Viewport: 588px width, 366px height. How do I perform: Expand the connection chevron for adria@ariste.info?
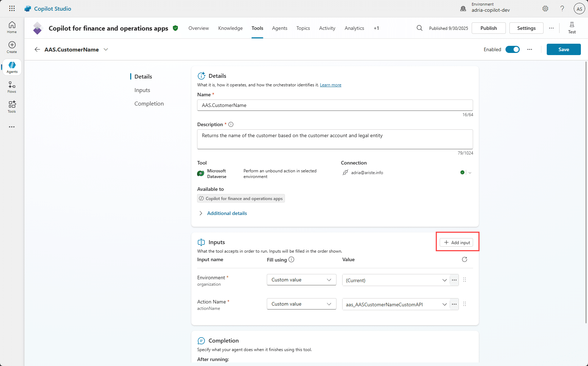click(x=470, y=173)
